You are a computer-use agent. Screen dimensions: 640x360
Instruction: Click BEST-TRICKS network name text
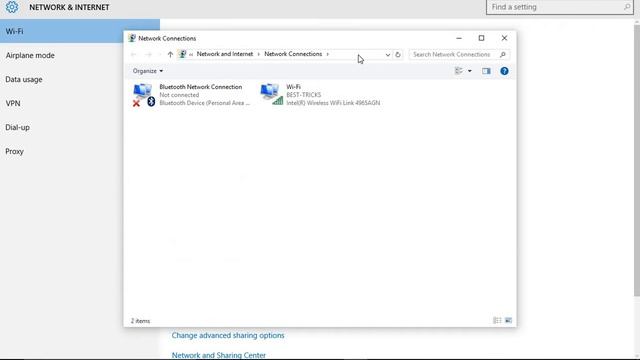[304, 95]
